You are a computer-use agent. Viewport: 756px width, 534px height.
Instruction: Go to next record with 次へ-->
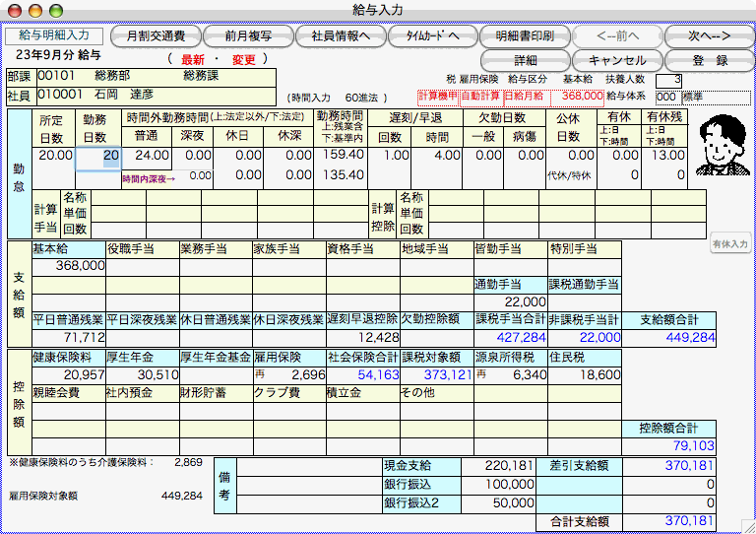coord(708,35)
